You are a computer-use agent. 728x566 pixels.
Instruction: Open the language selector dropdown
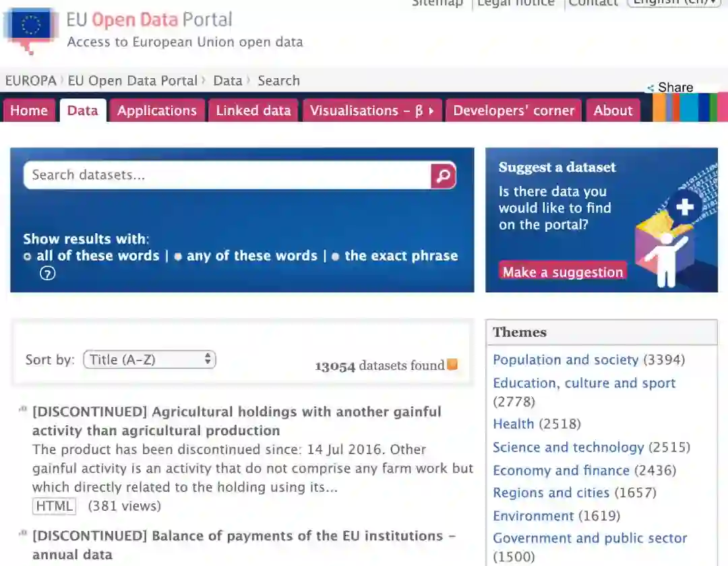[674, 3]
